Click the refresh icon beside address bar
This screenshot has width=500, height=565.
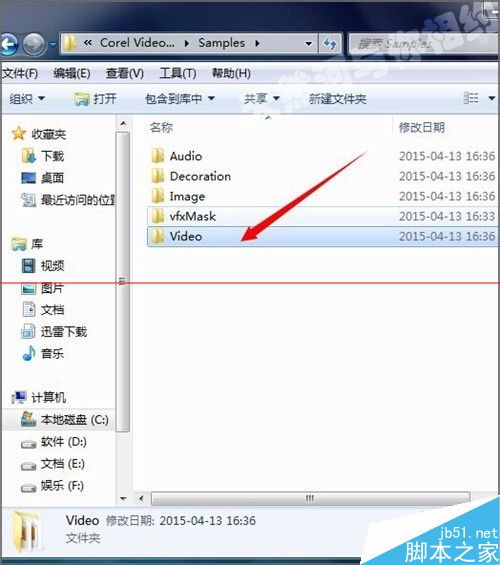pyautogui.click(x=330, y=44)
